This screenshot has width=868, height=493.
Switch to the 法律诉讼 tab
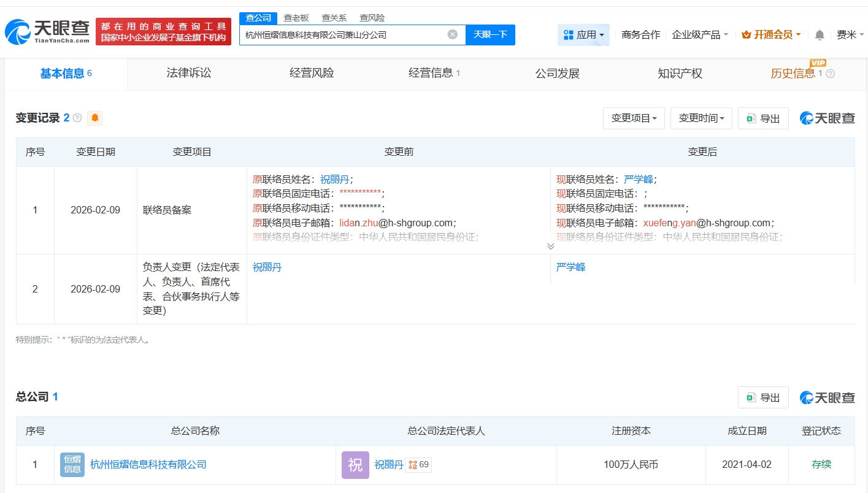coord(189,74)
